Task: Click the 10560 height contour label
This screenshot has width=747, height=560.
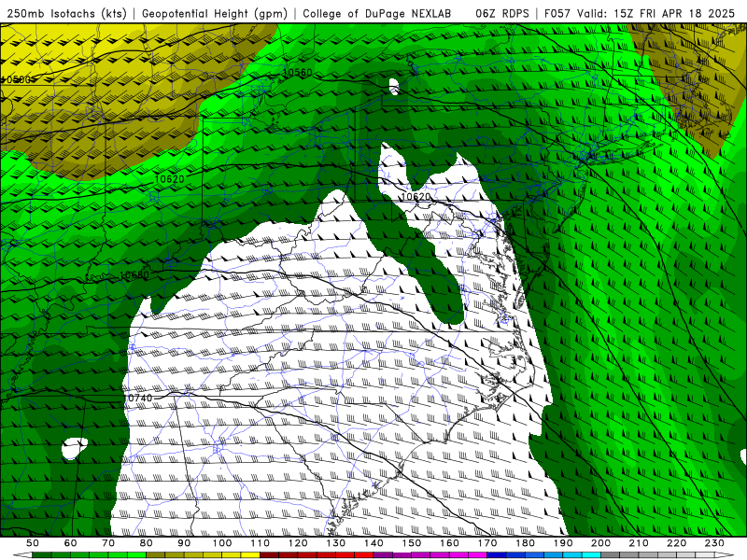Action: [297, 73]
